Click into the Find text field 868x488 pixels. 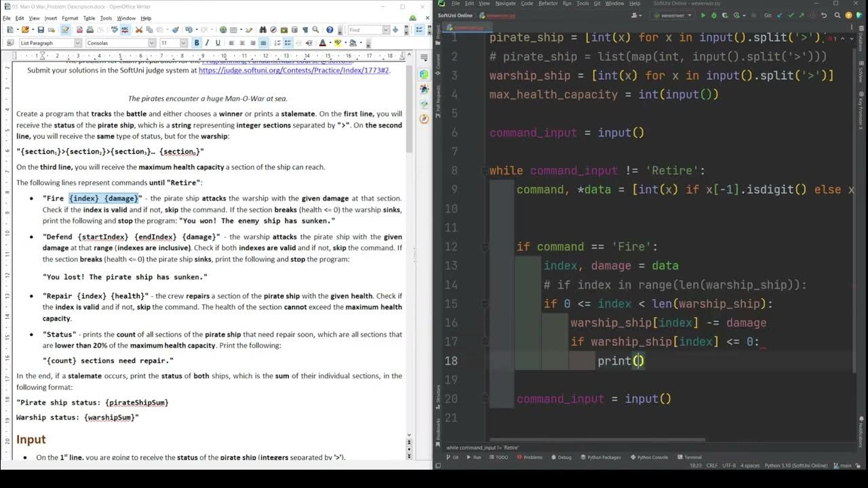coord(364,30)
